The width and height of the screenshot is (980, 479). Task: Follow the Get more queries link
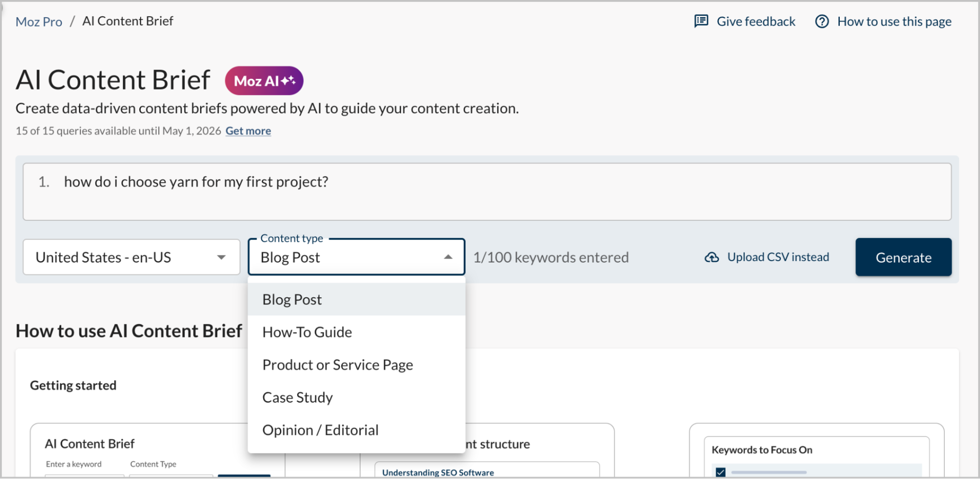pyautogui.click(x=248, y=131)
